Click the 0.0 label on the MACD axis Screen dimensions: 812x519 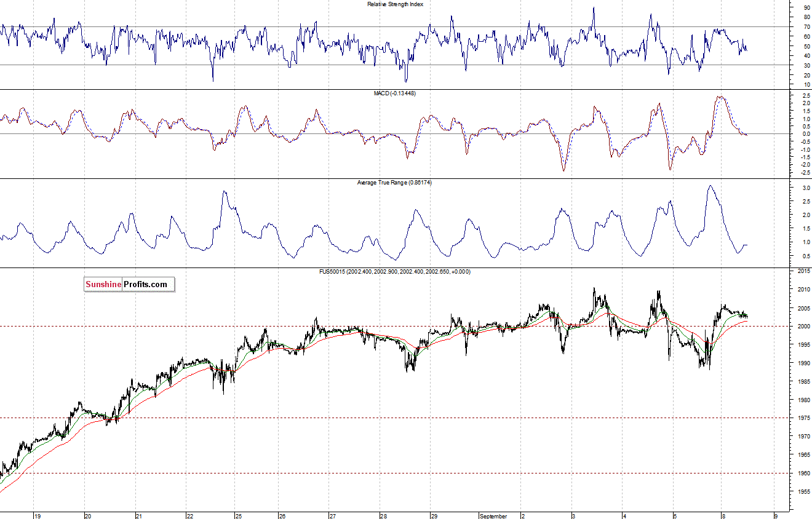[x=806, y=133]
